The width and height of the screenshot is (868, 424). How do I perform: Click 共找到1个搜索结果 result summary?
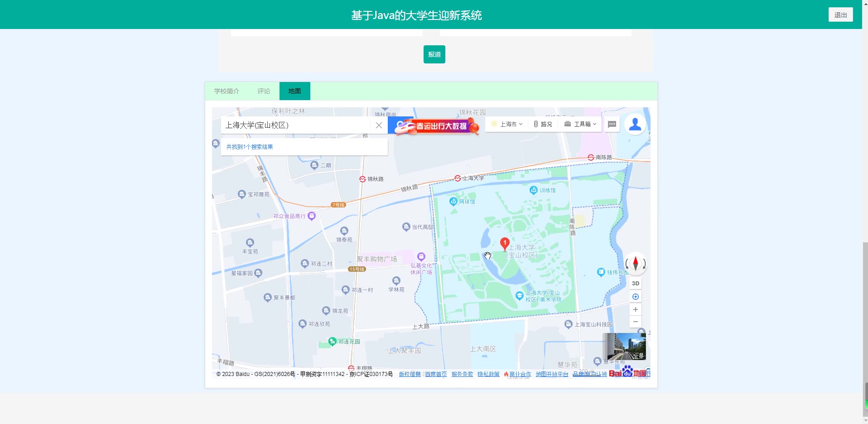pos(250,147)
